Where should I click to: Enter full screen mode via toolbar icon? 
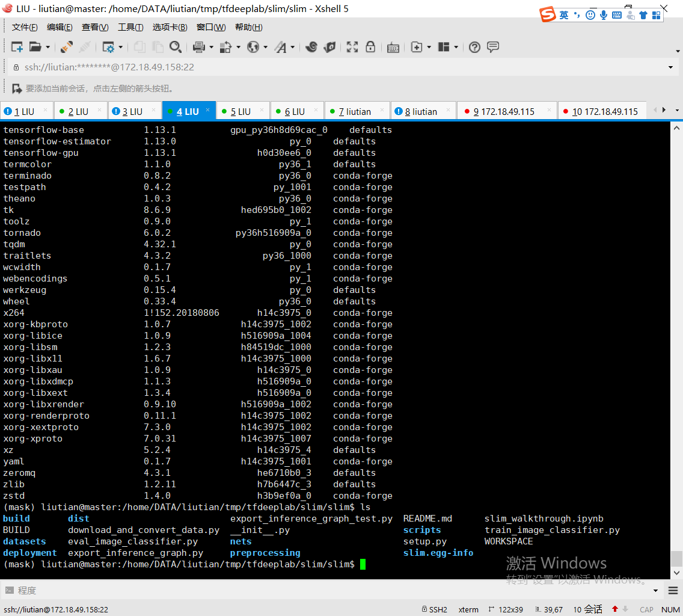pos(352,47)
